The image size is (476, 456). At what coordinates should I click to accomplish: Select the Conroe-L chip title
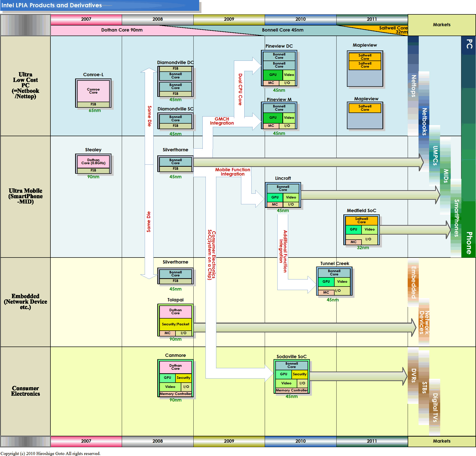tap(93, 75)
